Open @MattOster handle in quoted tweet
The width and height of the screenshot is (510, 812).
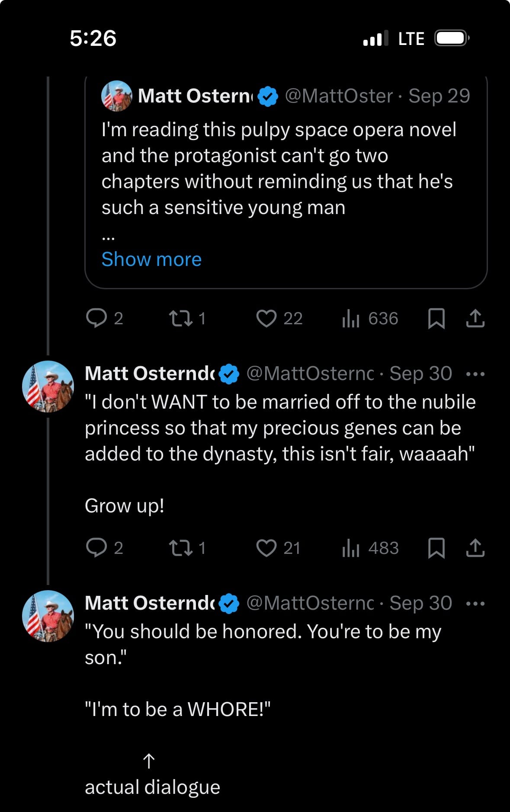[339, 96]
